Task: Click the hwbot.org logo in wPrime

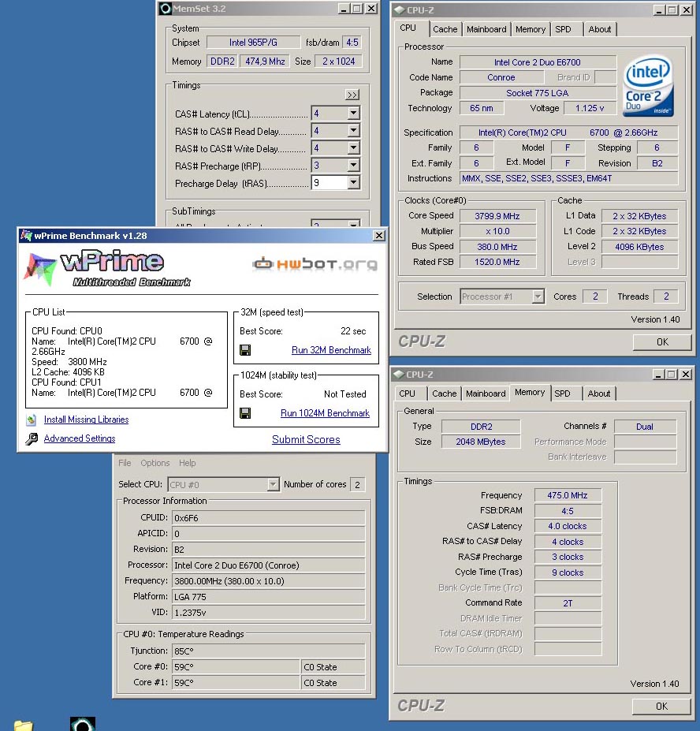Action: (315, 264)
